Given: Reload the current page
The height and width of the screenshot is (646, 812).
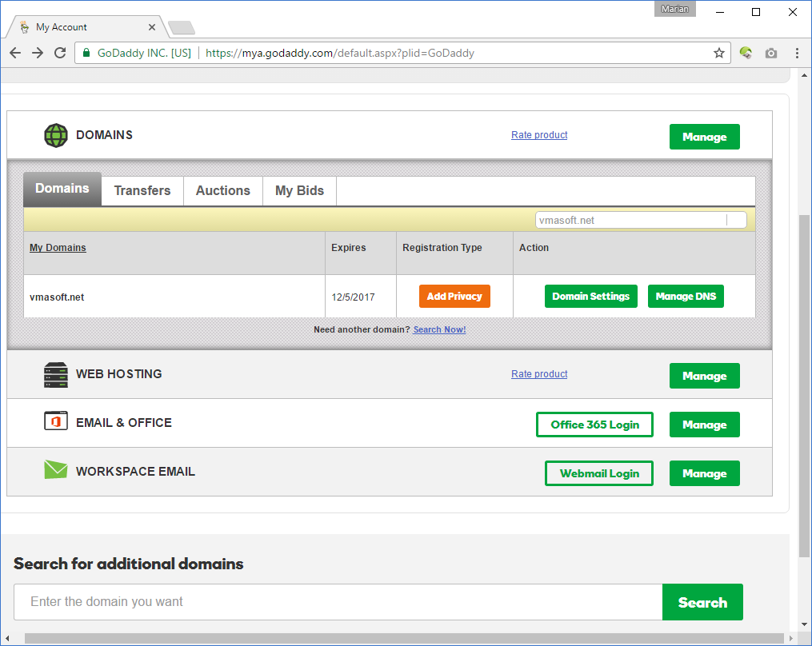Looking at the screenshot, I should [x=60, y=53].
